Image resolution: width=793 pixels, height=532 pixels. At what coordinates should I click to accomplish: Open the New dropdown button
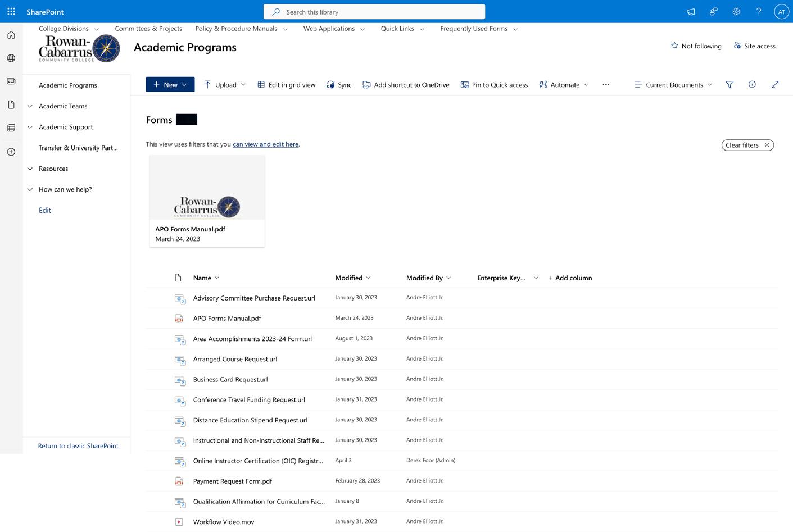(x=170, y=84)
